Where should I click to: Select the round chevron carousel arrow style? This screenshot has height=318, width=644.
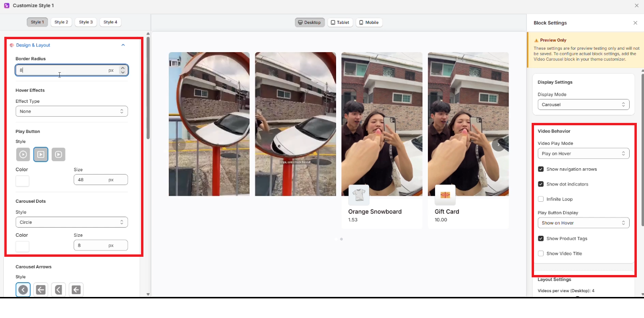point(23,289)
